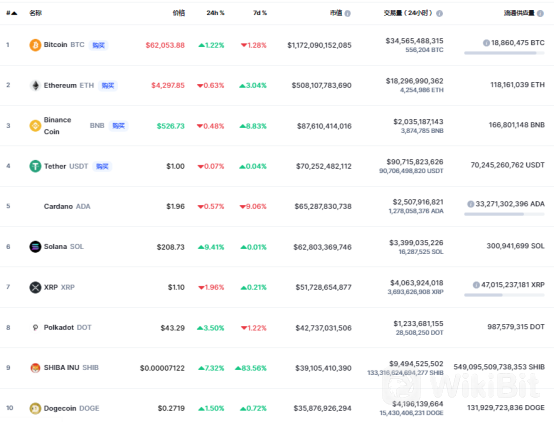554x422 pixels.
Task: Sort table by the price column header
Action: (x=179, y=13)
